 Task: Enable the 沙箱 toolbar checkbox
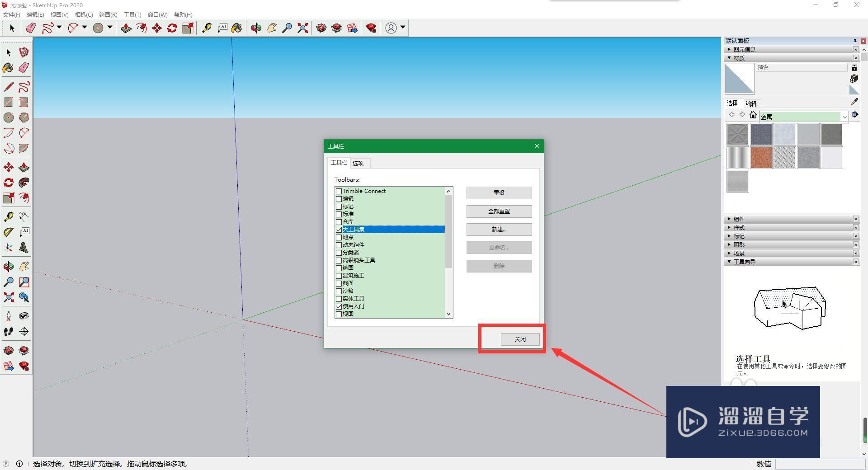tap(339, 291)
